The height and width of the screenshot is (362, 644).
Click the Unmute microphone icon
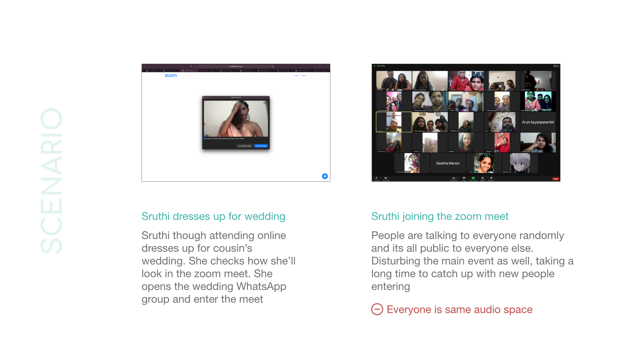click(x=376, y=178)
